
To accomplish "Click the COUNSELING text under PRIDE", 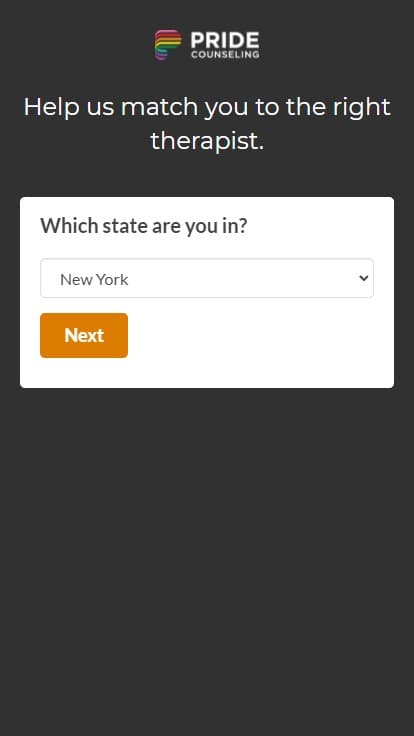I will pyautogui.click(x=225, y=54).
